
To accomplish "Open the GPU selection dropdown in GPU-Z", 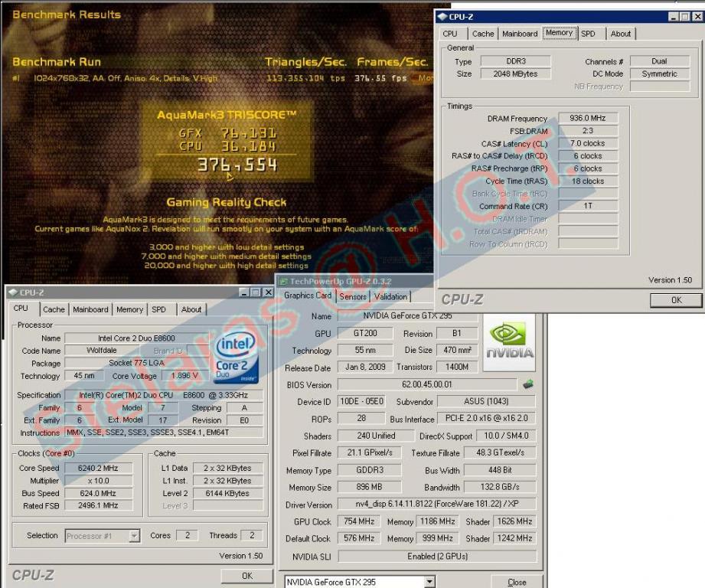I will 429,582.
